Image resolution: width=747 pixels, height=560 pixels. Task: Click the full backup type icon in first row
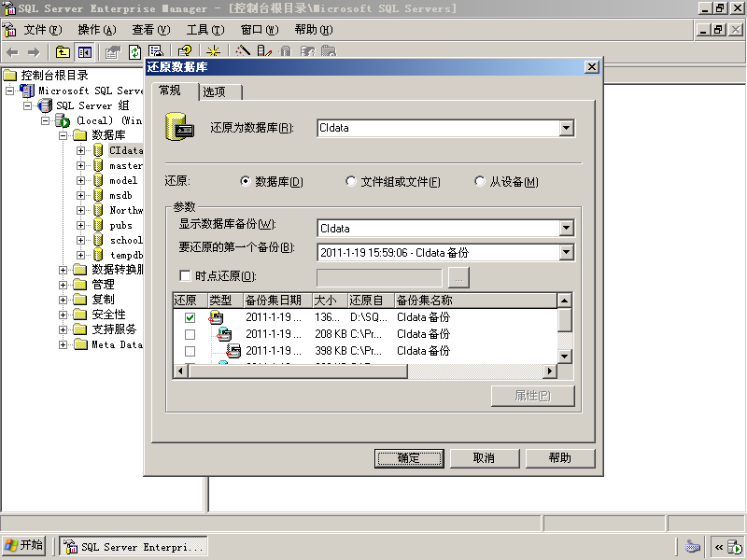216,317
